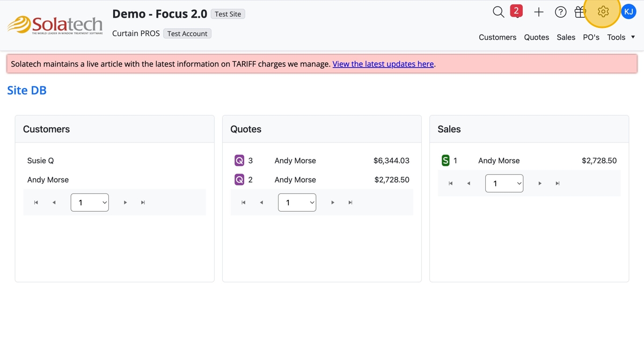Click the purple Q icon for quote 3
The image size is (644, 360).
[x=239, y=161]
